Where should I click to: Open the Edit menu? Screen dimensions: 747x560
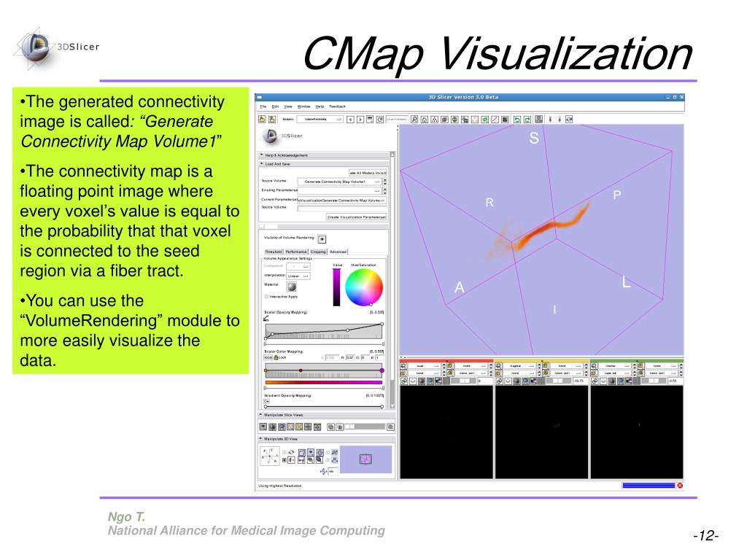[x=275, y=106]
